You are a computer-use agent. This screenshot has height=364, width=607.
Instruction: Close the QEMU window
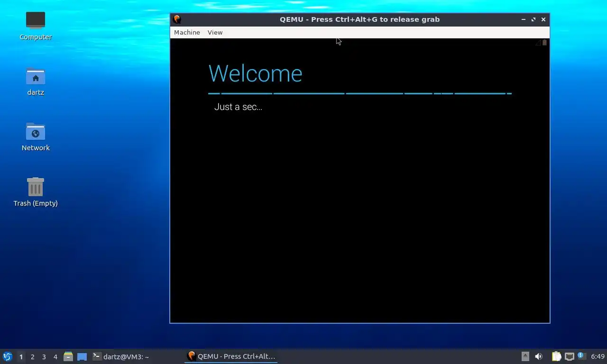(543, 19)
